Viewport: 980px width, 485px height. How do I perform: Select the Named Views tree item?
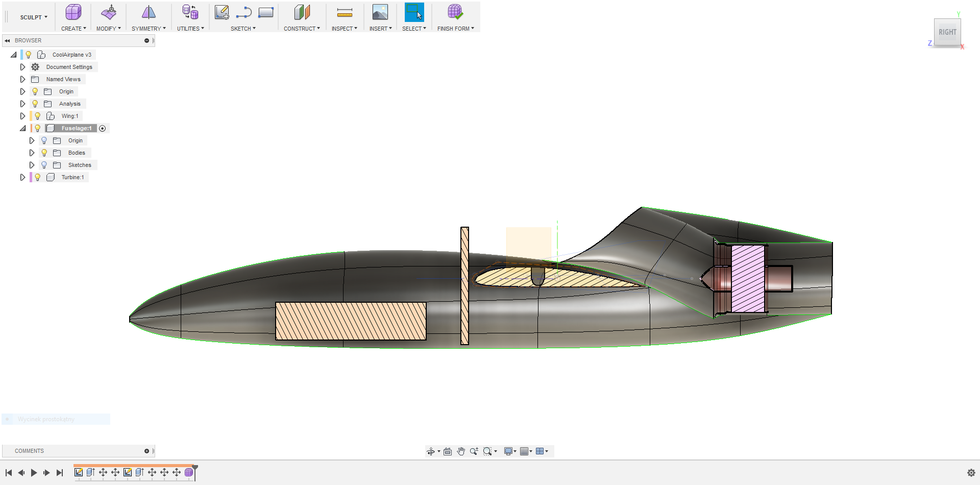(63, 79)
